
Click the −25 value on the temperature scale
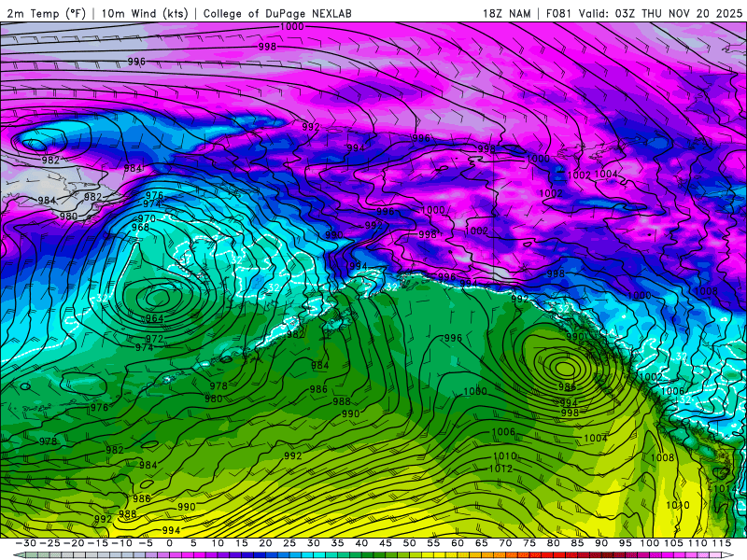point(50,543)
